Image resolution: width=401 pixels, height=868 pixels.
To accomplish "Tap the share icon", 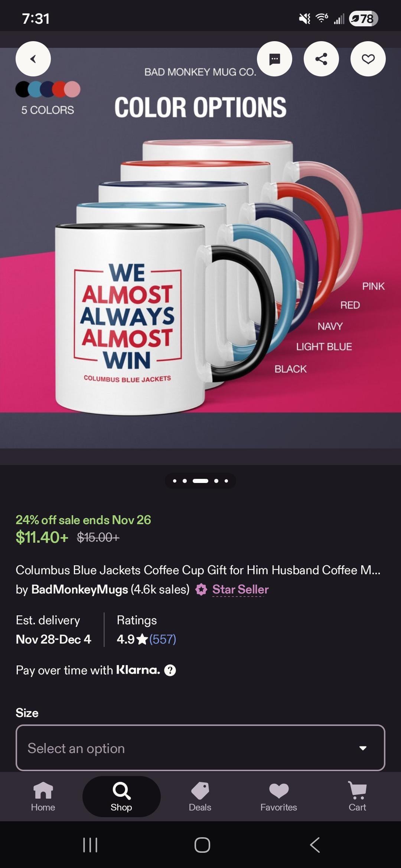I will [321, 59].
